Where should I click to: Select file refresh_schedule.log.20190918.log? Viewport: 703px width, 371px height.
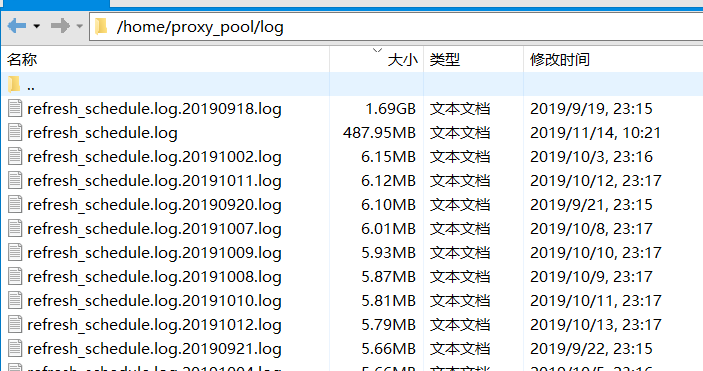coord(154,109)
